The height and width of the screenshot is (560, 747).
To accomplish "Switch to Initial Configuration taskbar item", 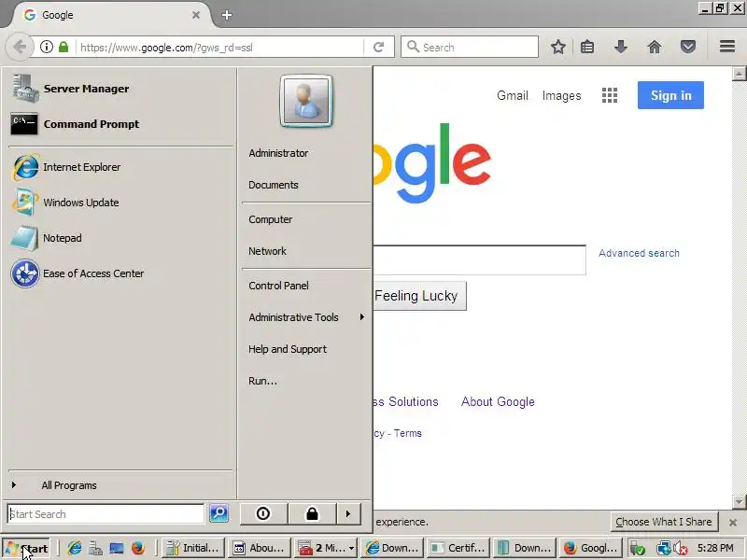I will click(x=193, y=548).
